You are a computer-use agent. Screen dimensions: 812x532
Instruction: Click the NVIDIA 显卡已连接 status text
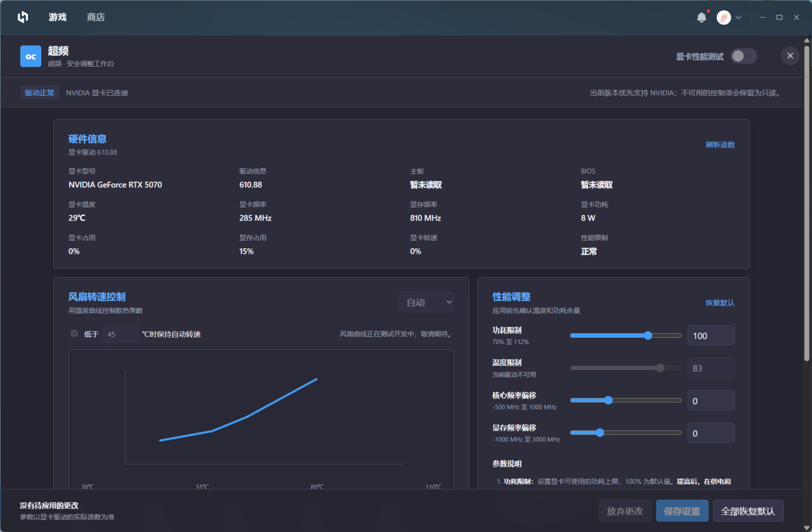pos(97,93)
